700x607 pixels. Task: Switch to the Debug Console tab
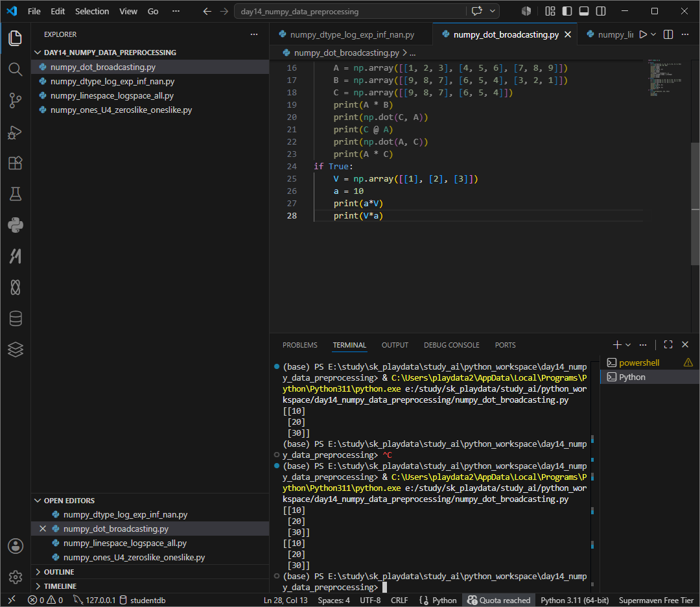point(451,345)
